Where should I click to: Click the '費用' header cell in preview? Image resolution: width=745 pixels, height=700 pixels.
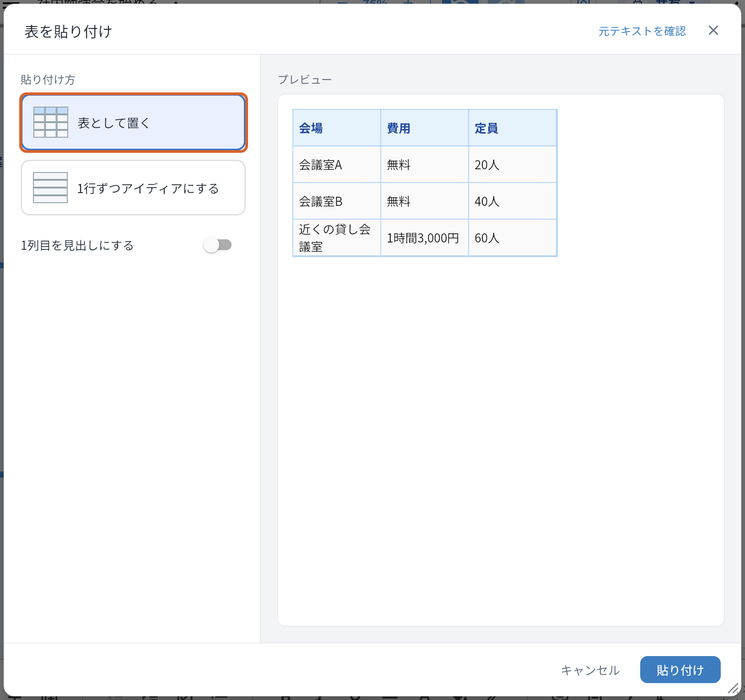(425, 128)
